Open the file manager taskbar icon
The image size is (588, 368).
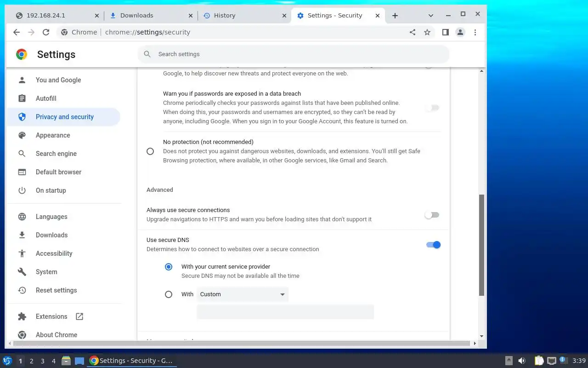tap(66, 361)
